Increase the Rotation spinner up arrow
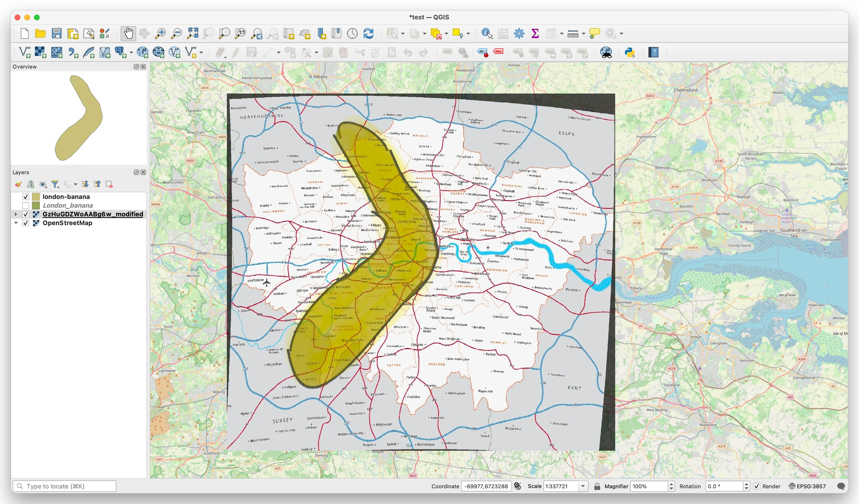Screen dimensions: 859x504 tap(746, 484)
